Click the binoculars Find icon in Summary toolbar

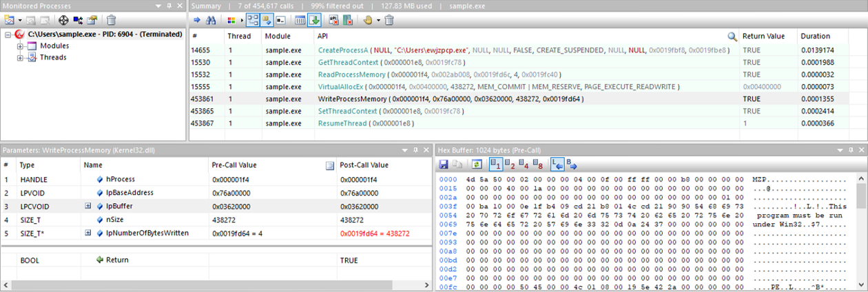click(x=211, y=21)
